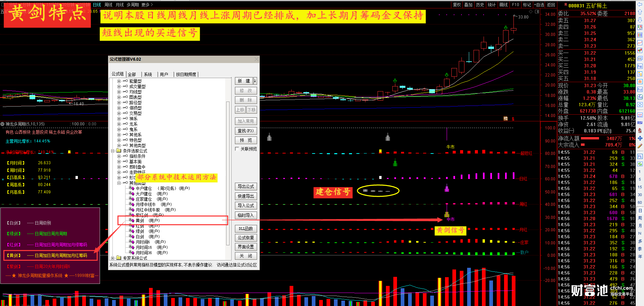The width and height of the screenshot is (644, 306).
Task: Select the pencil drawing tool icon
Action: pos(640,145)
